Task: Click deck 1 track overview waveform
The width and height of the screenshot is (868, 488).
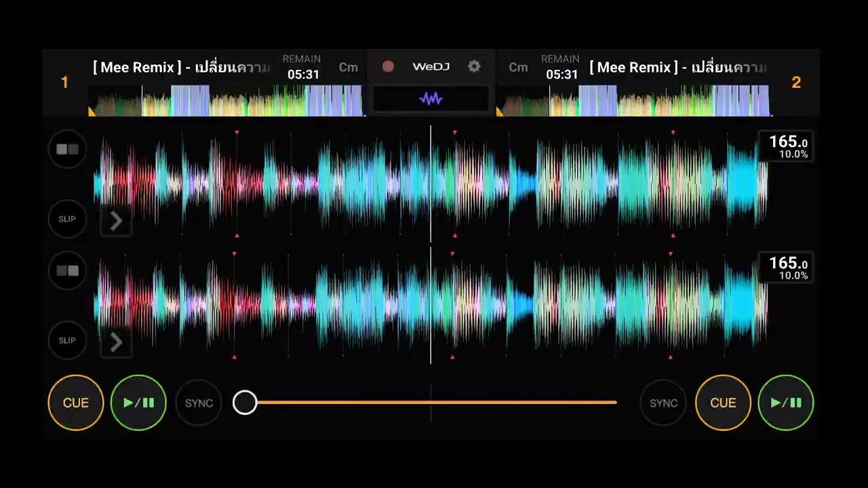Action: point(226,101)
